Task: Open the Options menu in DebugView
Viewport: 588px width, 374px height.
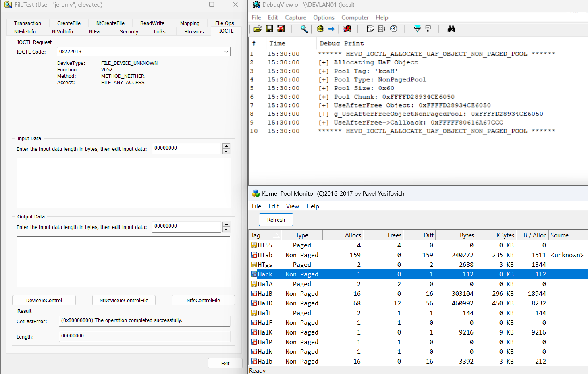Action: (x=324, y=17)
